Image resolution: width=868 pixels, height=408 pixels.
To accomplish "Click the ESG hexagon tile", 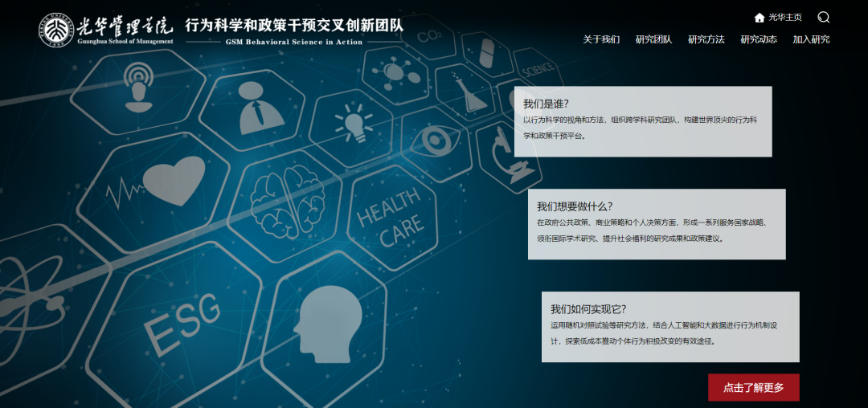I will pyautogui.click(x=182, y=321).
